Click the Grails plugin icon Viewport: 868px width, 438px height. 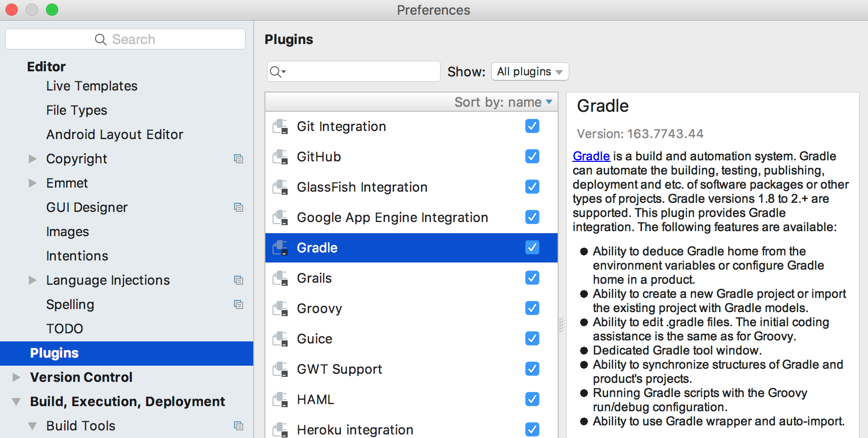click(x=280, y=278)
